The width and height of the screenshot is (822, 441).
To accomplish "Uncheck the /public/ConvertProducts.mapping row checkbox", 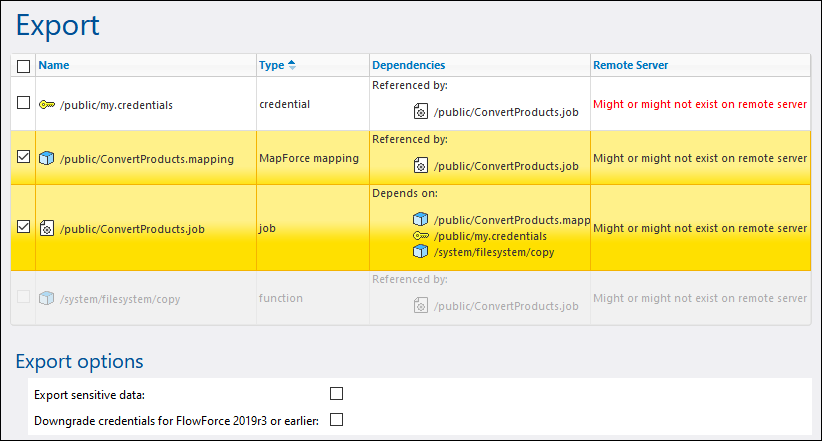I will tap(24, 157).
